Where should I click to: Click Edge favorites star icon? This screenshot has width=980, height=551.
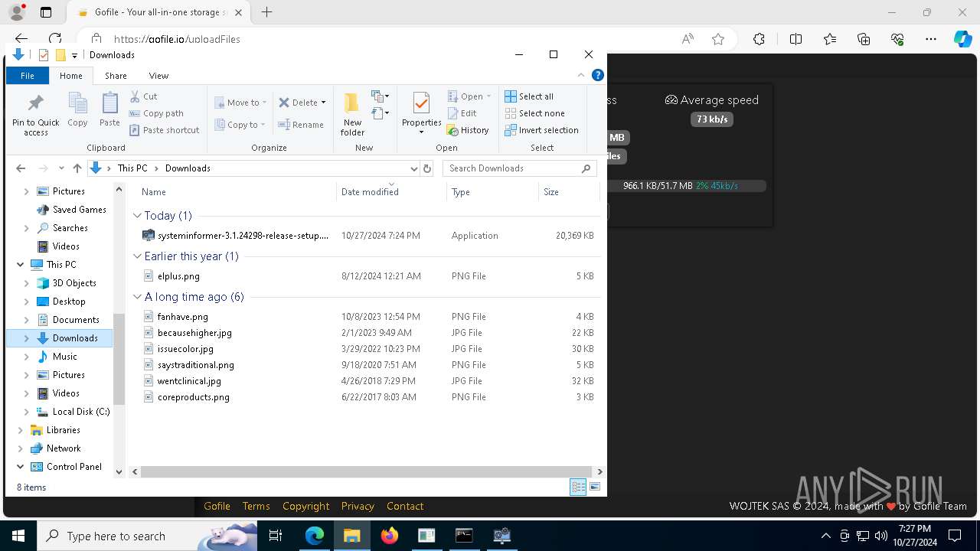point(718,39)
